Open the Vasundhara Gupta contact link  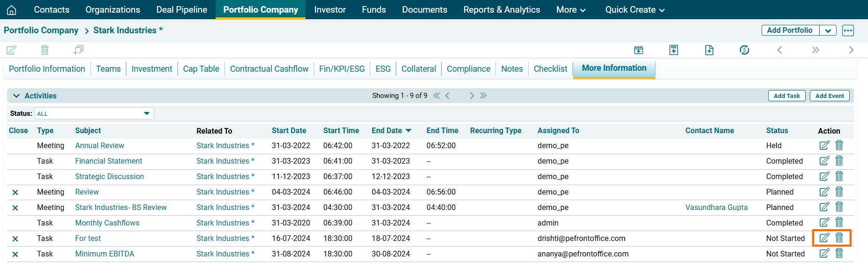pyautogui.click(x=716, y=207)
